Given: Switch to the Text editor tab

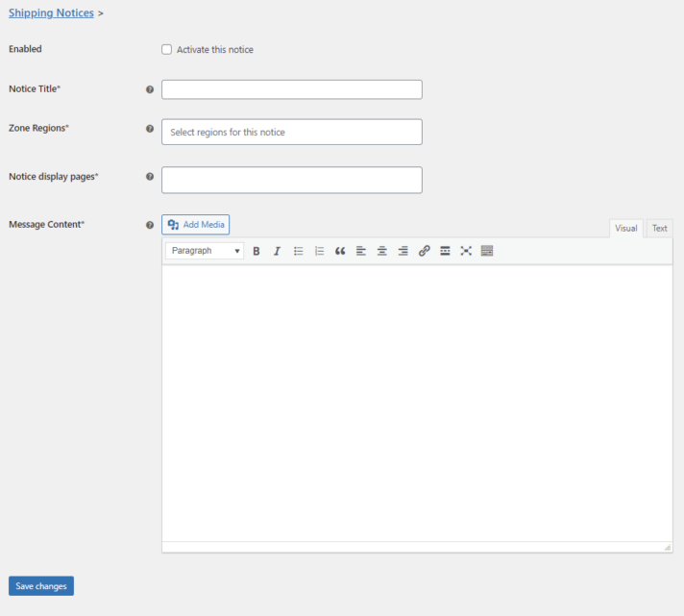Looking at the screenshot, I should click(x=660, y=228).
